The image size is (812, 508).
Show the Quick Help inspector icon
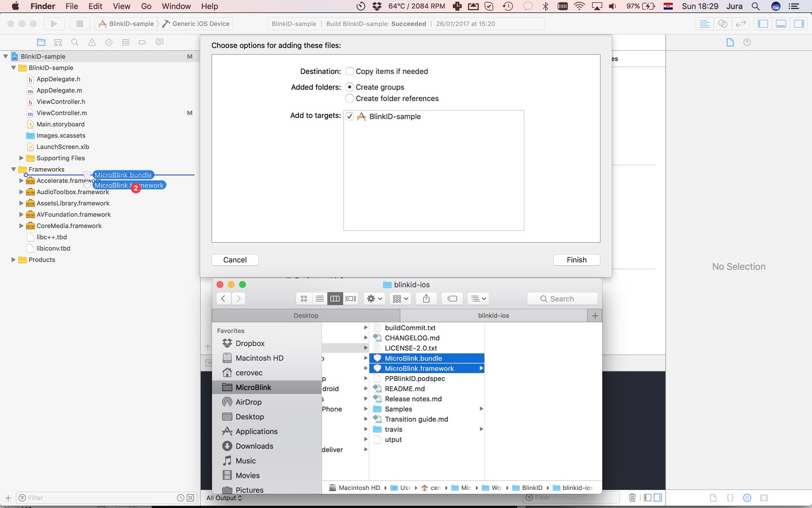click(747, 42)
